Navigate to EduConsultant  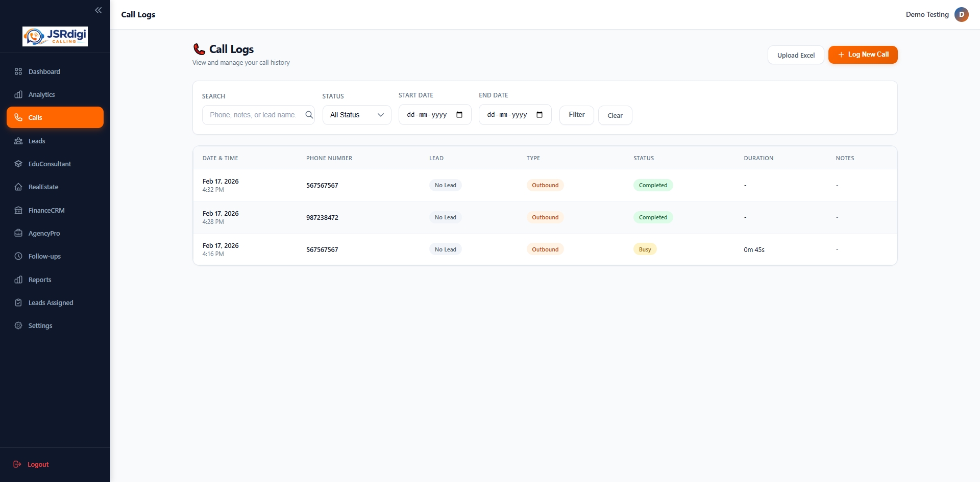[55, 164]
